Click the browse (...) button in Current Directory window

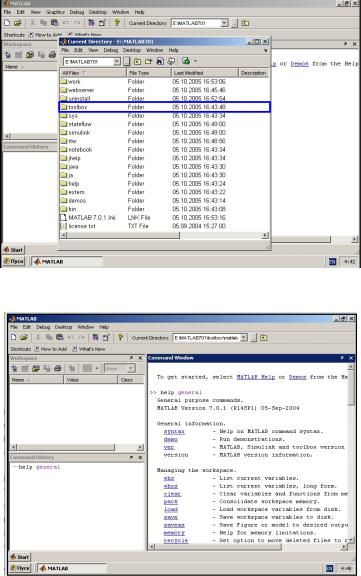pyautogui.click(x=127, y=61)
